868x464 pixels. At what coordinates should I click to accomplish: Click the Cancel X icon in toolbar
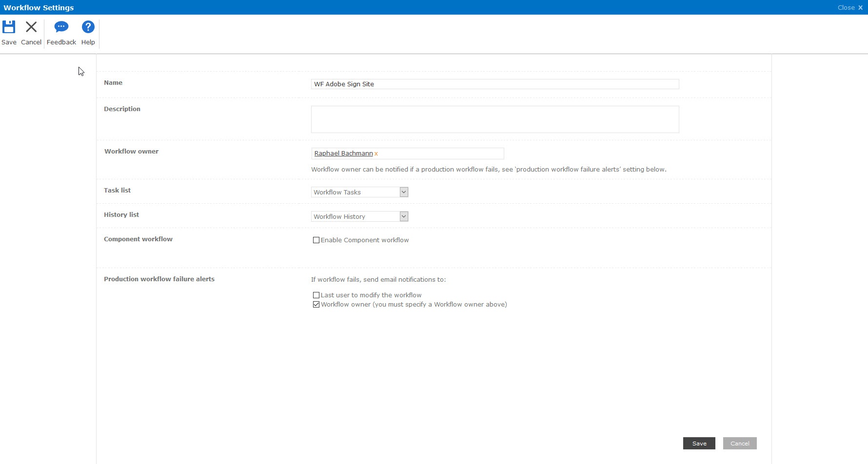click(31, 27)
